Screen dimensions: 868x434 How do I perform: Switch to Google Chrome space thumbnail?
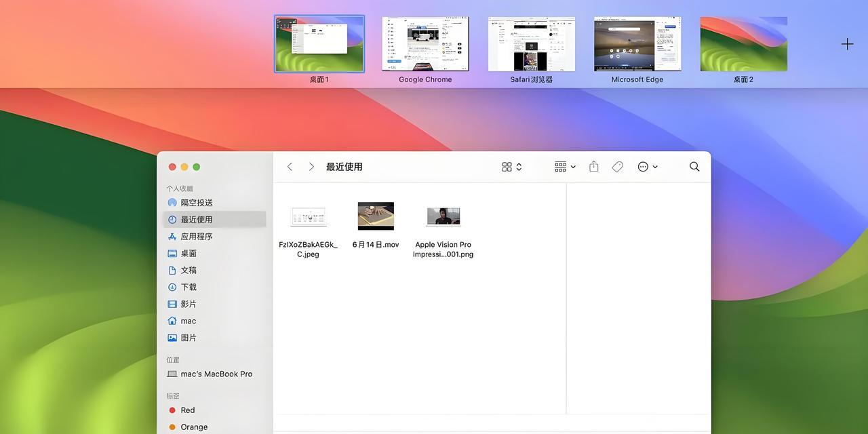425,44
